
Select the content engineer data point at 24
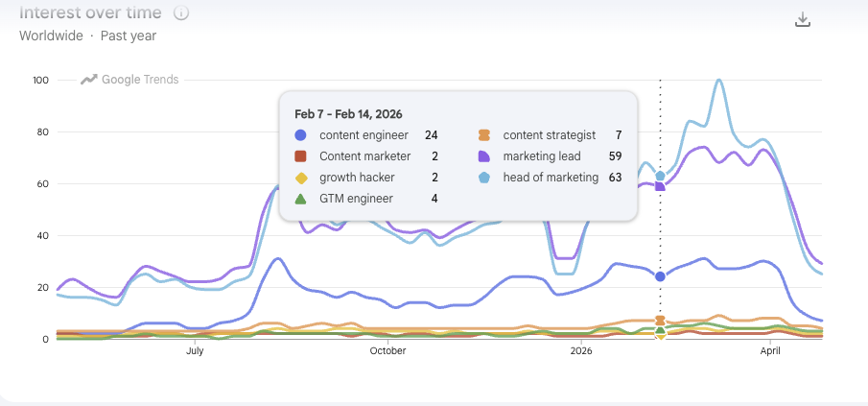pos(660,276)
